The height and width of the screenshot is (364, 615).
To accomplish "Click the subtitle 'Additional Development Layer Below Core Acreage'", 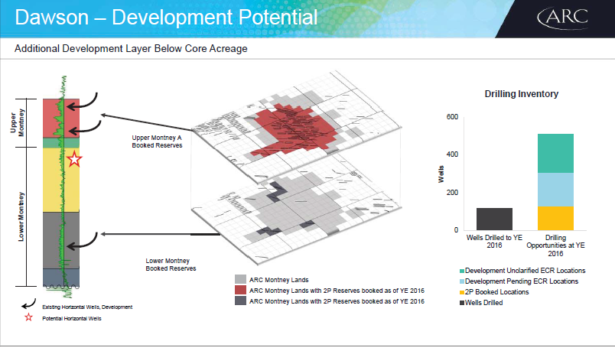I will click(x=131, y=49).
